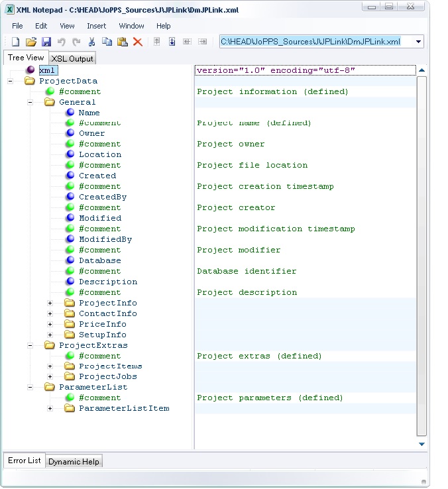Cut the selected node
Viewport: 448px width, 489px height.
pos(91,42)
